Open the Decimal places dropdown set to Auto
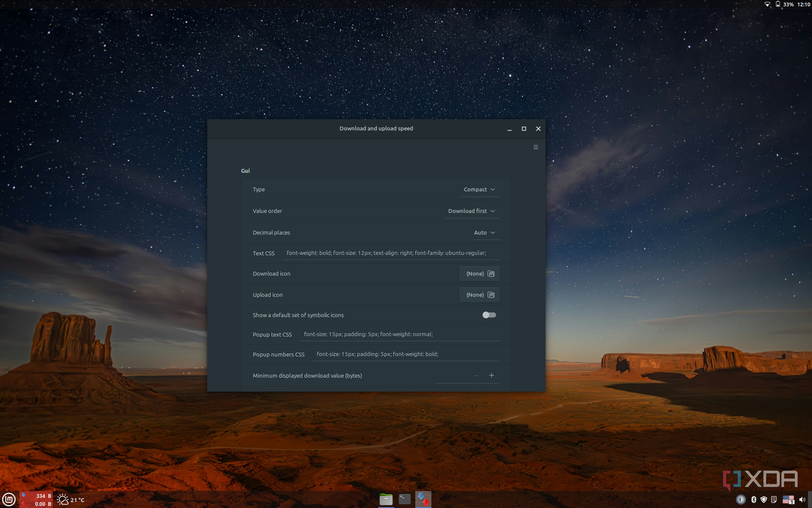Image resolution: width=812 pixels, height=508 pixels. [x=485, y=233]
